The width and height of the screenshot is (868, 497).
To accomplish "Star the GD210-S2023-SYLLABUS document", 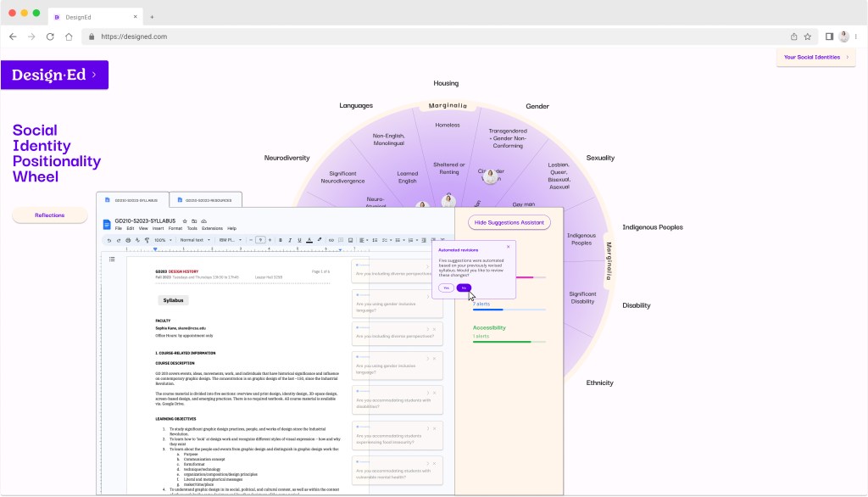I will (185, 221).
